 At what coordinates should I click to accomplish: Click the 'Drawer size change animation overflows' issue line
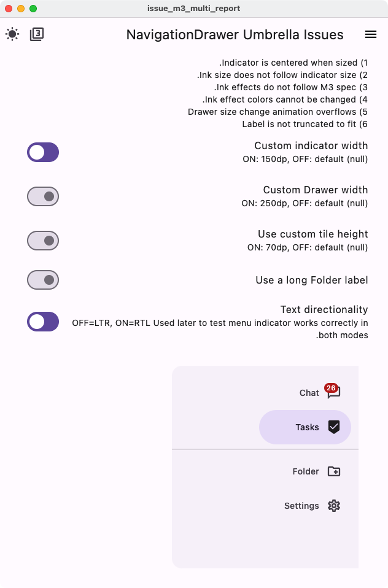click(x=276, y=112)
